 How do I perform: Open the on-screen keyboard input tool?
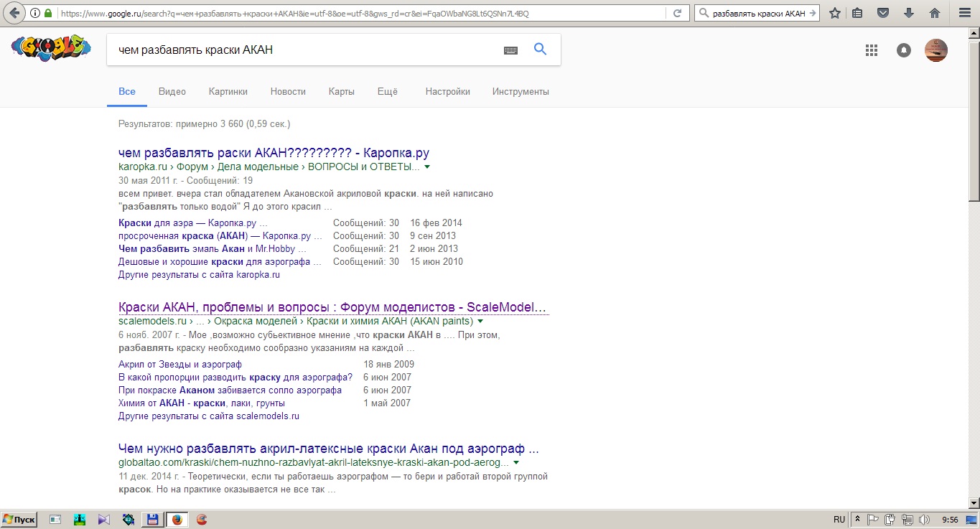[x=510, y=50]
